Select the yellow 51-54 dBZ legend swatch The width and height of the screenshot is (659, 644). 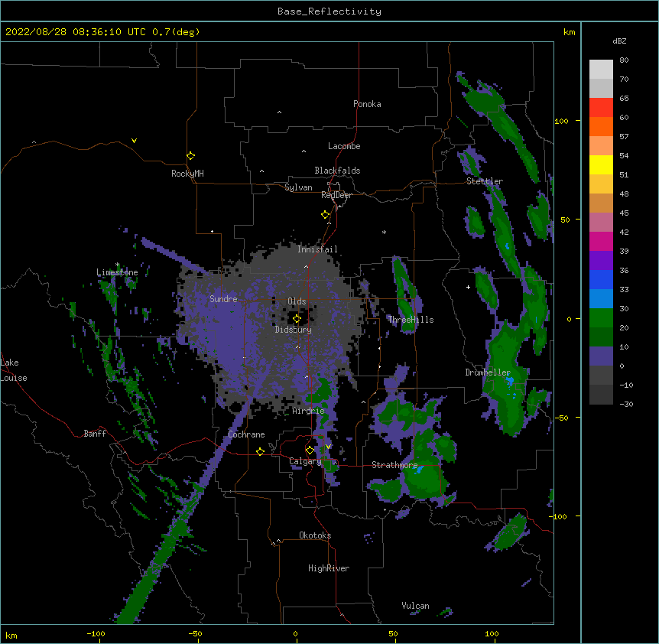coord(601,164)
